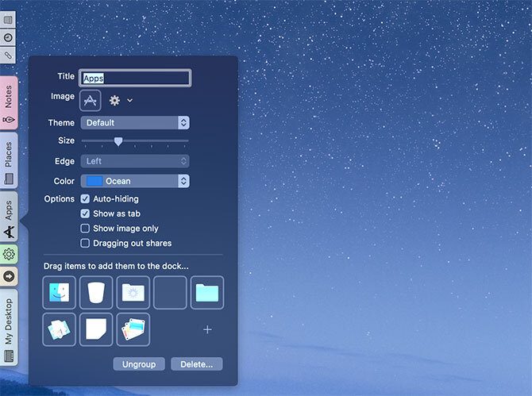Viewport: 532px width, 396px height.
Task: Select the Preview images icon in grid
Action: [59, 329]
